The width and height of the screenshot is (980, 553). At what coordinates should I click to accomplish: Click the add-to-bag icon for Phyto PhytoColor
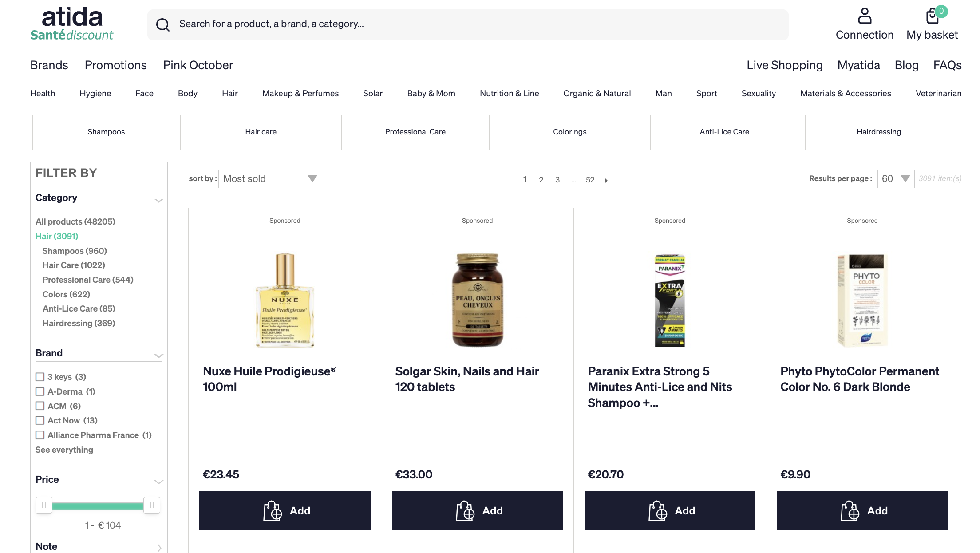pos(850,511)
